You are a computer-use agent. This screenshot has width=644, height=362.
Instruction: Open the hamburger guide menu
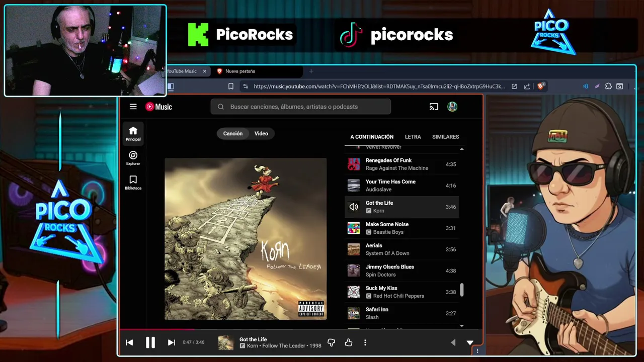pyautogui.click(x=133, y=107)
